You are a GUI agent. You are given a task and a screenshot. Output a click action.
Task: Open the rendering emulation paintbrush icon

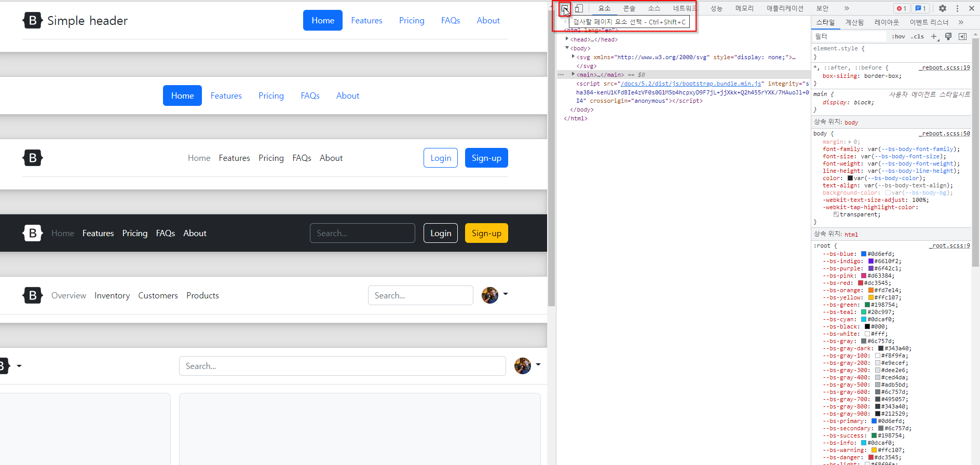tap(948, 36)
